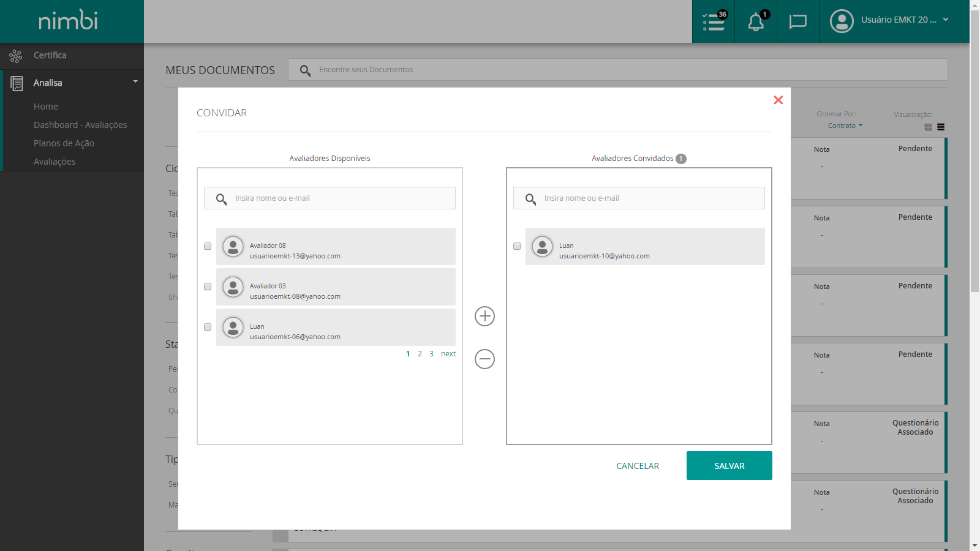Image resolution: width=980 pixels, height=551 pixels.
Task: Open the chat messages icon
Action: (x=798, y=21)
